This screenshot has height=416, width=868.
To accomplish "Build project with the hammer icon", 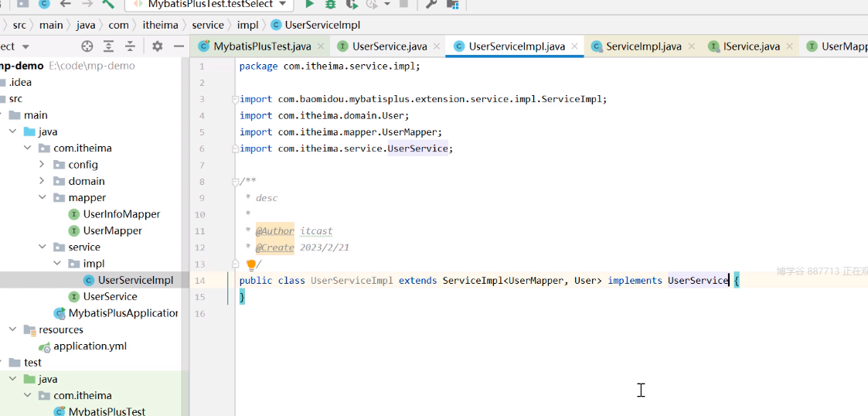I will [108, 5].
